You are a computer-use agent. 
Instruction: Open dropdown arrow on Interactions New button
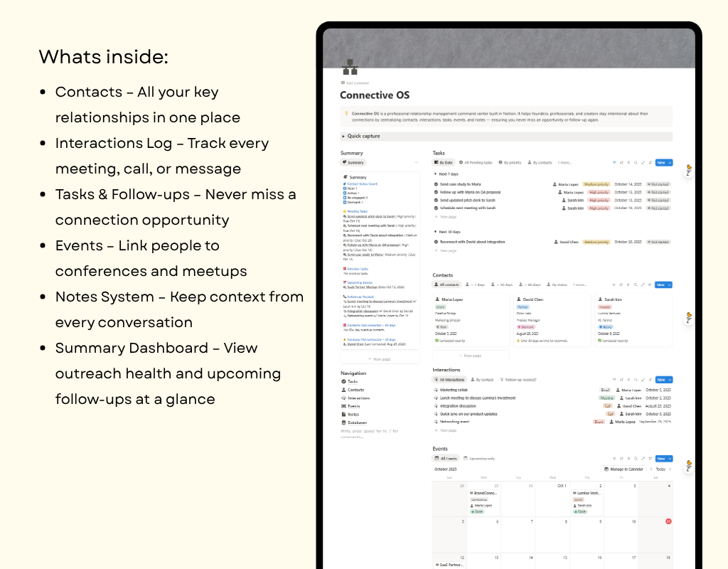tap(670, 380)
